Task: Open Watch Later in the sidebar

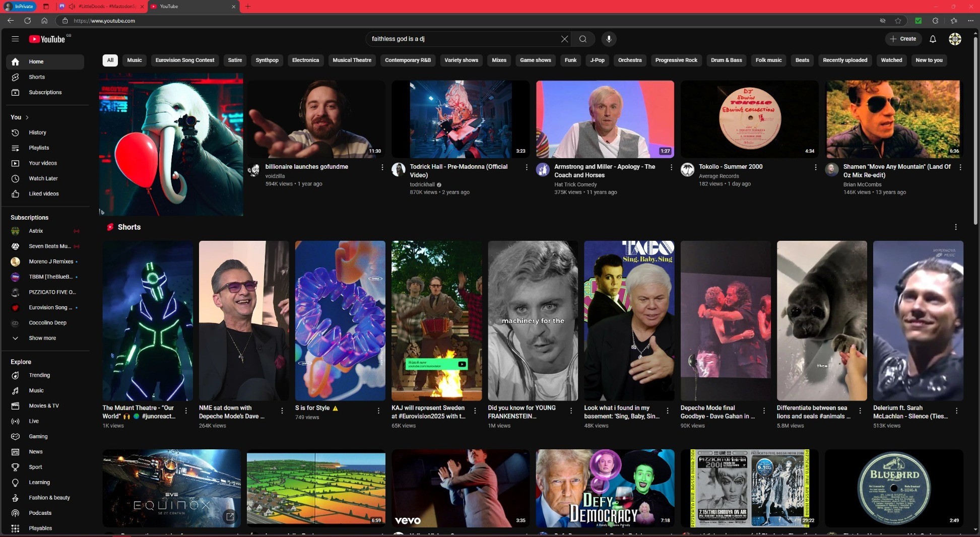Action: click(x=45, y=178)
